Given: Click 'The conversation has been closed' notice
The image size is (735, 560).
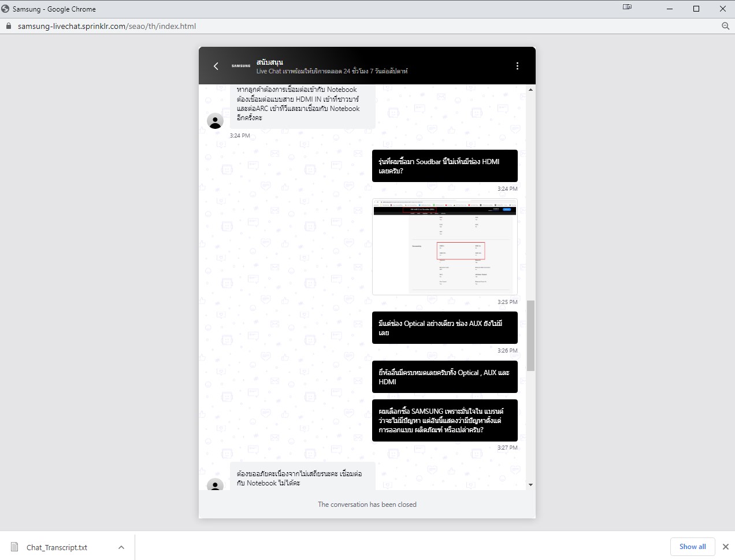Looking at the screenshot, I should pos(367,505).
